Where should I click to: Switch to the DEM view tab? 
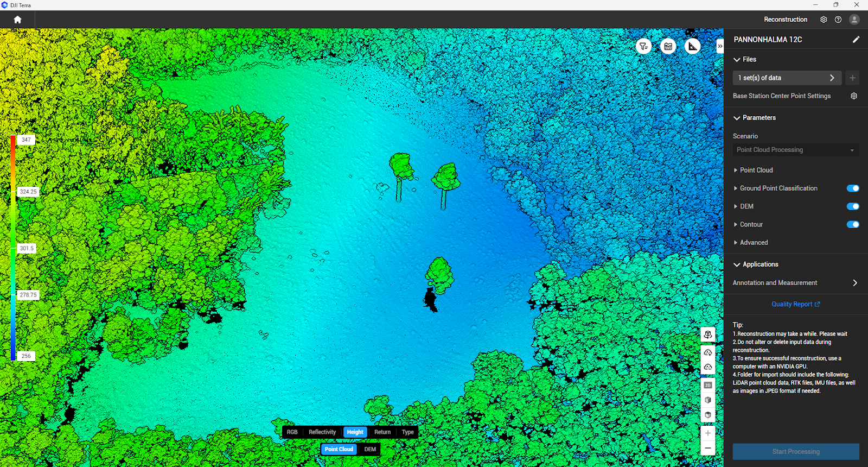(370, 449)
